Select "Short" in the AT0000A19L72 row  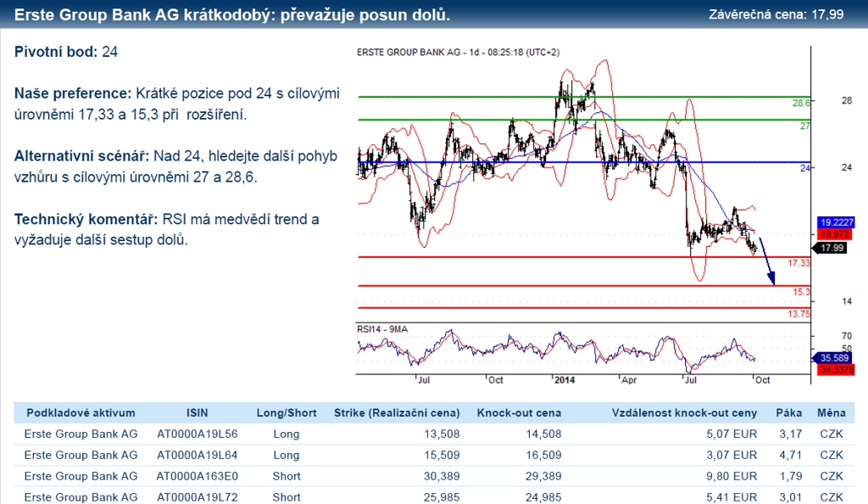click(287, 497)
